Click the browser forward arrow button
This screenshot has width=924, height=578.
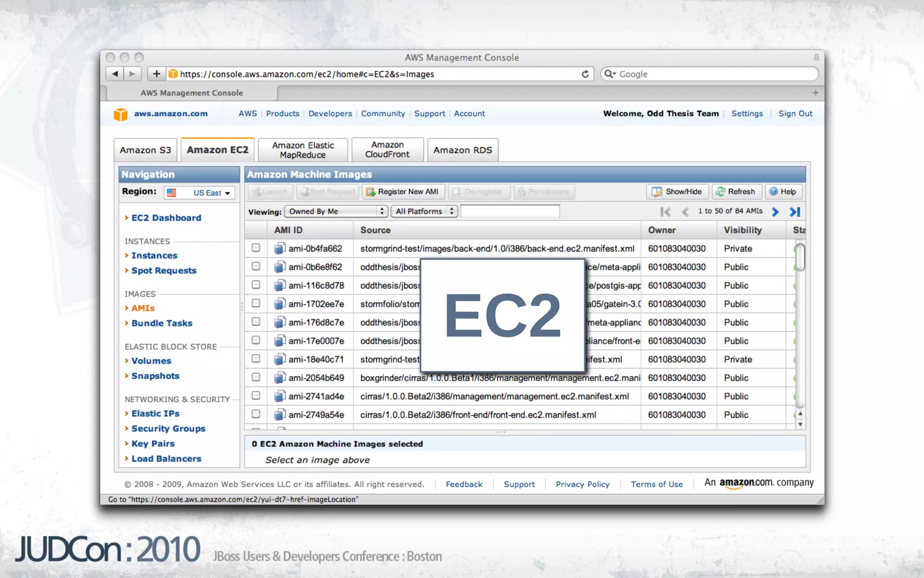tap(132, 74)
